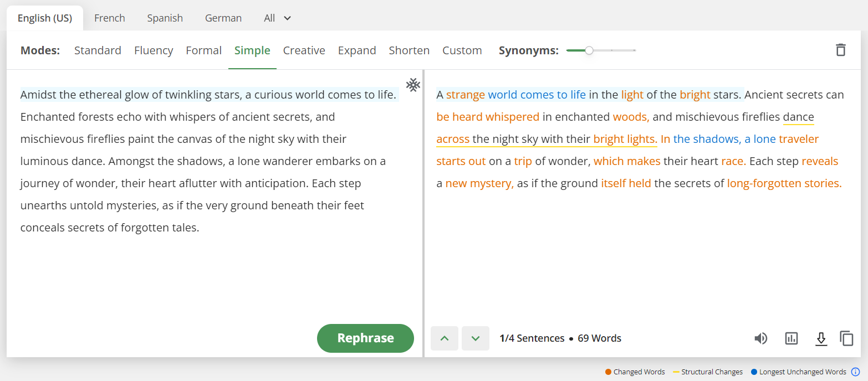Expand the All languages dropdown
The height and width of the screenshot is (381, 868).
(x=278, y=18)
